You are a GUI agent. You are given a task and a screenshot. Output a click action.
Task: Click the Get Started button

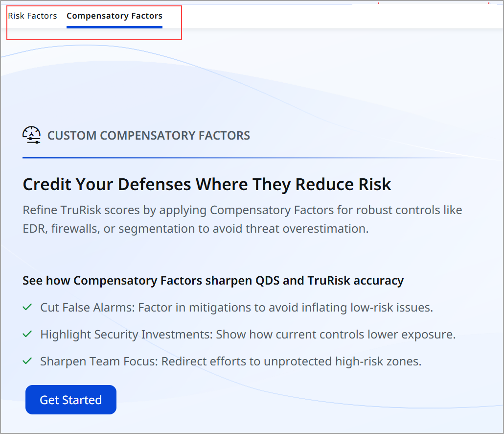(x=70, y=400)
